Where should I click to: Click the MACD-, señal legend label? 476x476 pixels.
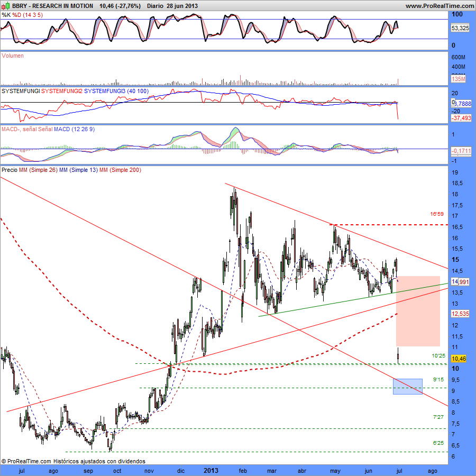(x=20, y=130)
